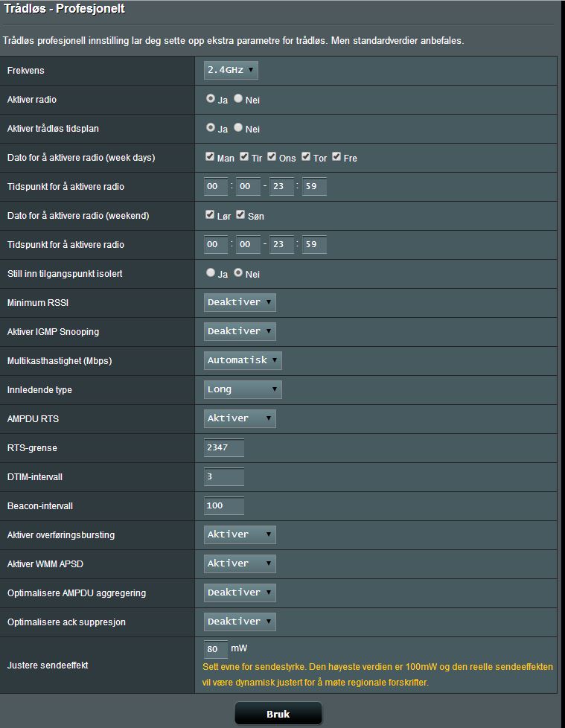Click weekend start minute field
This screenshot has width=565, height=728.
249,244
